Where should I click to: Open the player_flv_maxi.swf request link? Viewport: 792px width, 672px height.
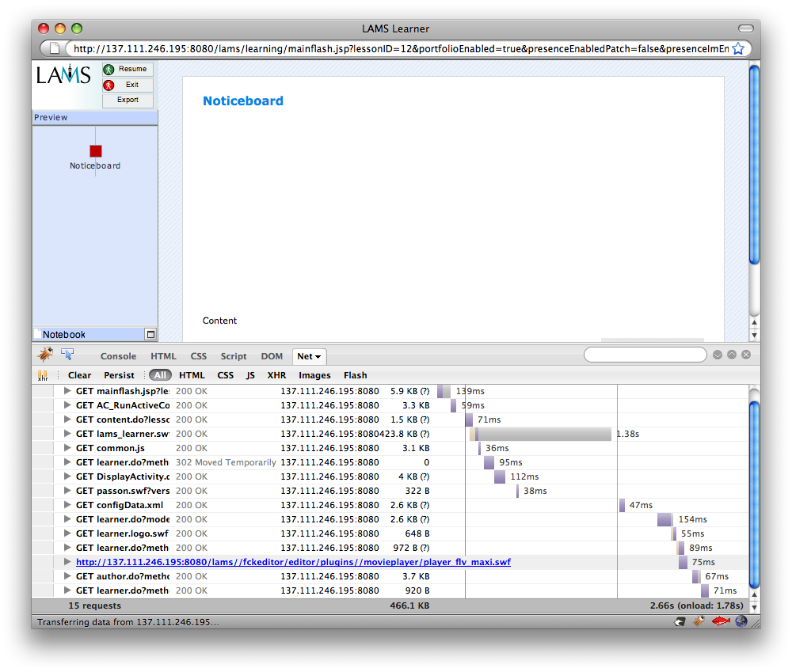point(293,562)
